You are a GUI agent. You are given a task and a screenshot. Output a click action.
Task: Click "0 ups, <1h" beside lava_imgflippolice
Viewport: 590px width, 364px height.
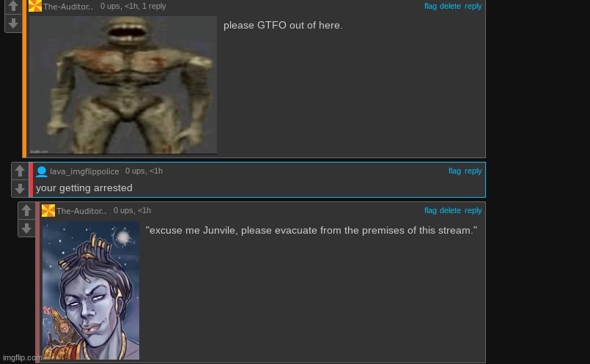click(x=144, y=171)
